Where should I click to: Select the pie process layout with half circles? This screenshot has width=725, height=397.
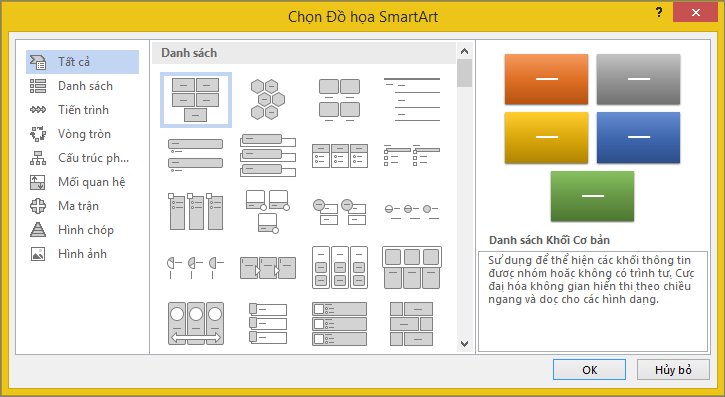coord(196,268)
